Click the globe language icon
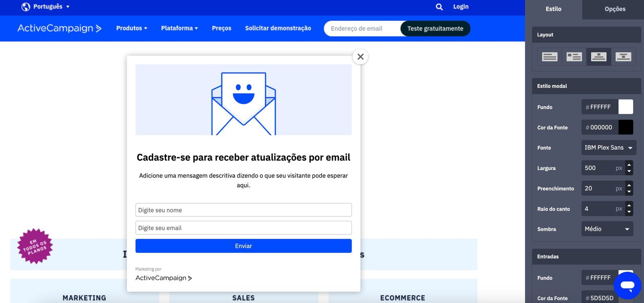The width and height of the screenshot is (644, 303). pos(26,7)
